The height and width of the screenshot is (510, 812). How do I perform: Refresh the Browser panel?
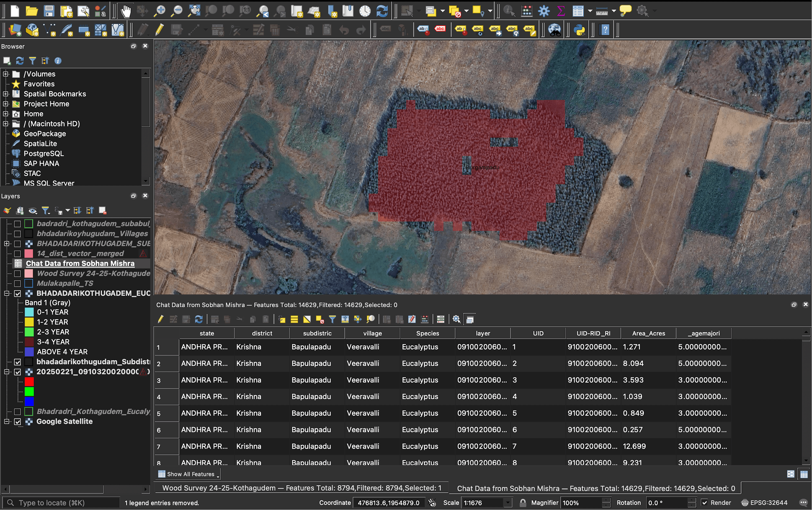(x=20, y=61)
